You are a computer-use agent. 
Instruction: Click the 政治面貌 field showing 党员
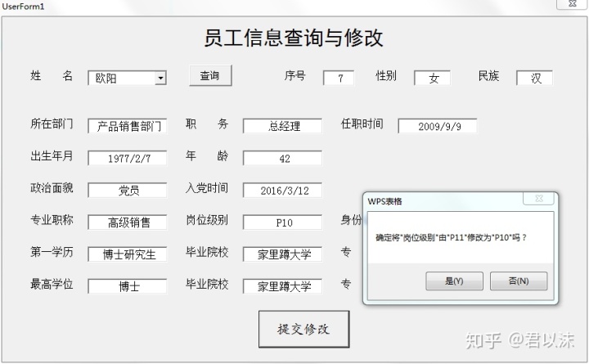tap(128, 190)
